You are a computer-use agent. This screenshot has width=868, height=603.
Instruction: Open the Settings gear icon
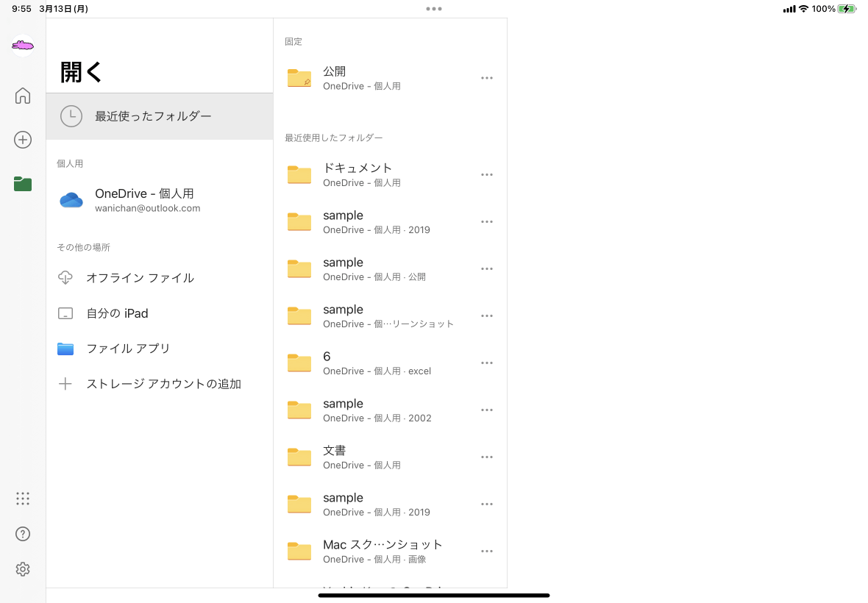pos(23,569)
